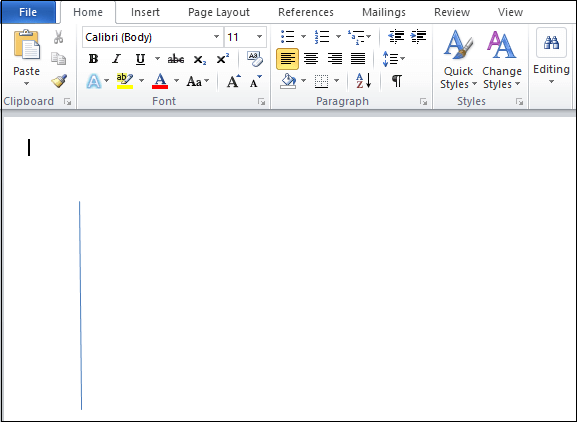The image size is (577, 422).
Task: Click the line spacing icon
Action: click(x=390, y=59)
